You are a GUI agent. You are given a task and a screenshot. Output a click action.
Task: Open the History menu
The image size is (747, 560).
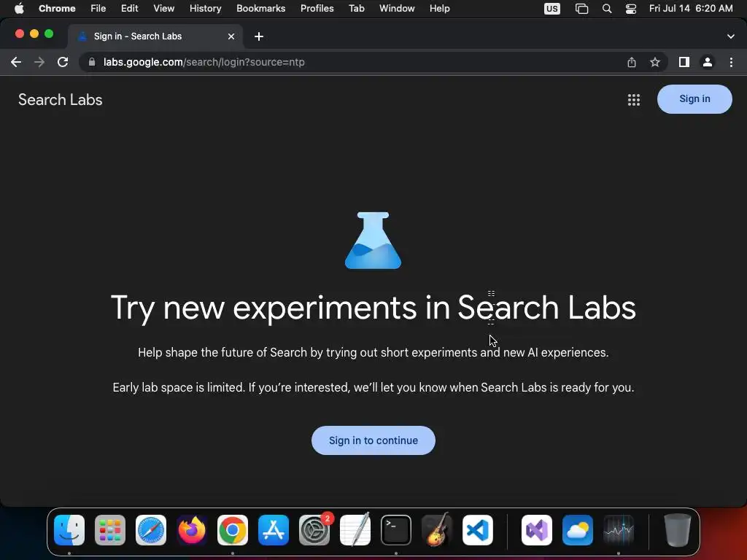click(x=205, y=8)
